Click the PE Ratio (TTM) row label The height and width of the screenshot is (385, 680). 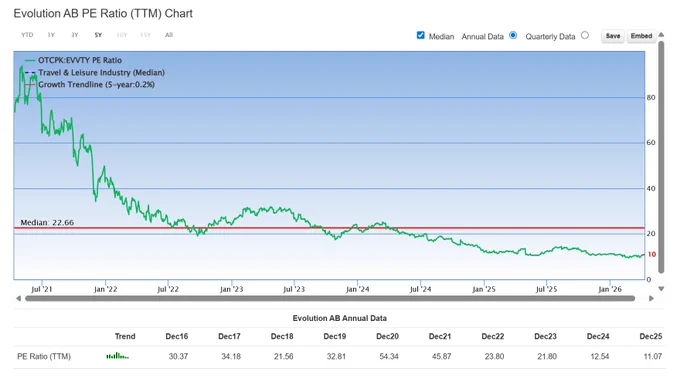(x=44, y=356)
